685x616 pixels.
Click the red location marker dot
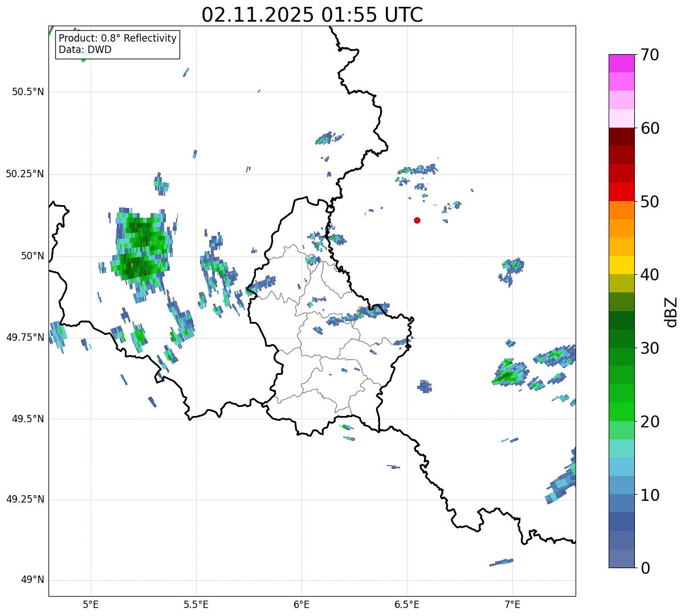tap(417, 220)
